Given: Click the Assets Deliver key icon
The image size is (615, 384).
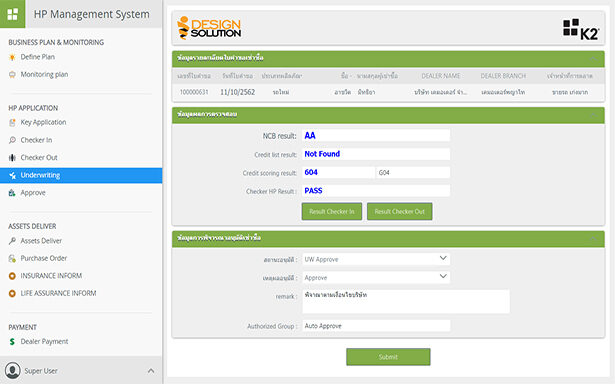Looking at the screenshot, I should tap(12, 241).
